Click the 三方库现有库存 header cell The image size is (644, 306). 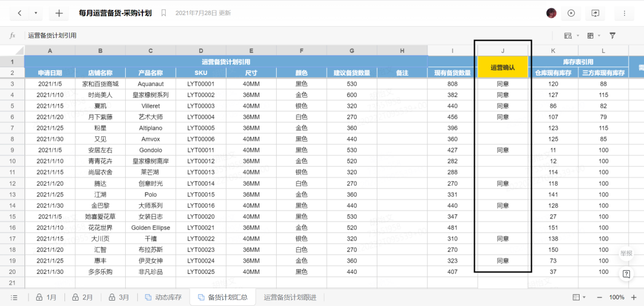pos(603,73)
